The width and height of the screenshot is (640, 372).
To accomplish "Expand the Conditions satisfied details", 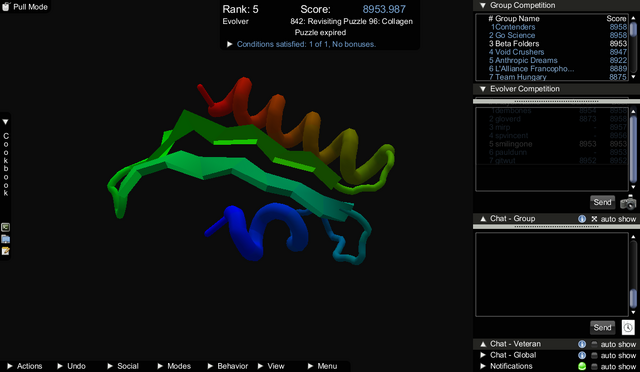I will pos(229,44).
